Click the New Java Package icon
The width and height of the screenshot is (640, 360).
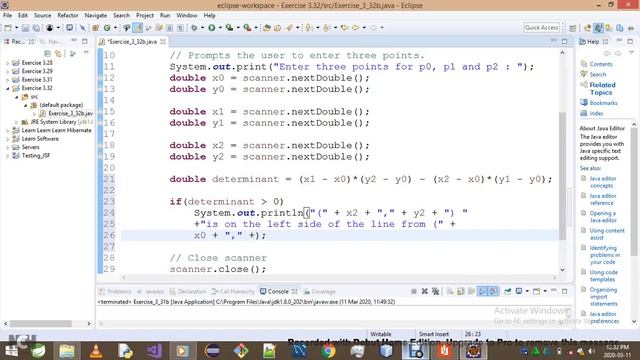[96, 28]
